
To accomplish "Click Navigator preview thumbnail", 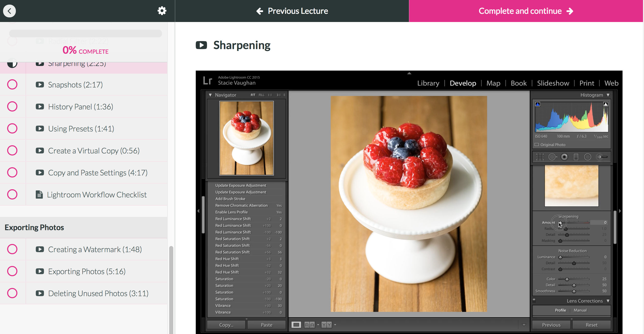I will click(246, 138).
